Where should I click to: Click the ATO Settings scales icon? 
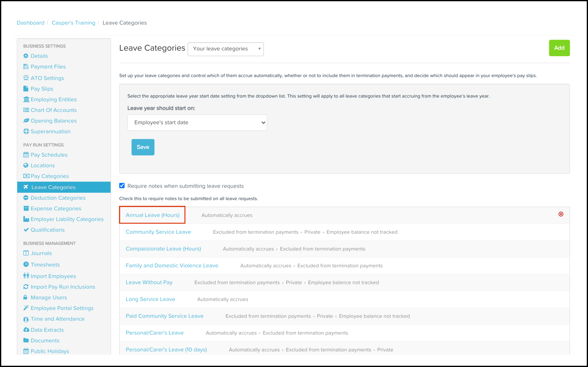pos(26,78)
